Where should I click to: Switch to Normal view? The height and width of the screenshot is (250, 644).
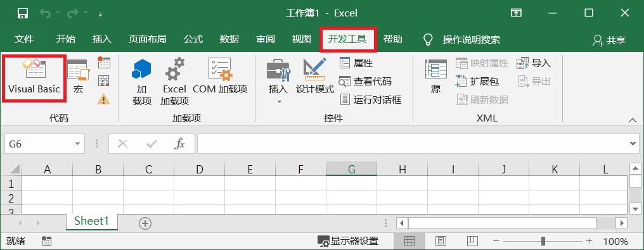pyautogui.click(x=409, y=241)
